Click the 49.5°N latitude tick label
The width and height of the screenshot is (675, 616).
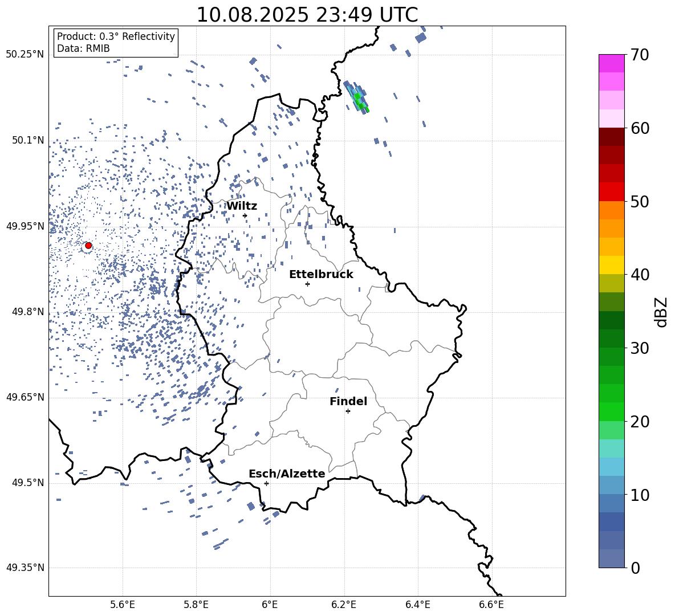[28, 483]
